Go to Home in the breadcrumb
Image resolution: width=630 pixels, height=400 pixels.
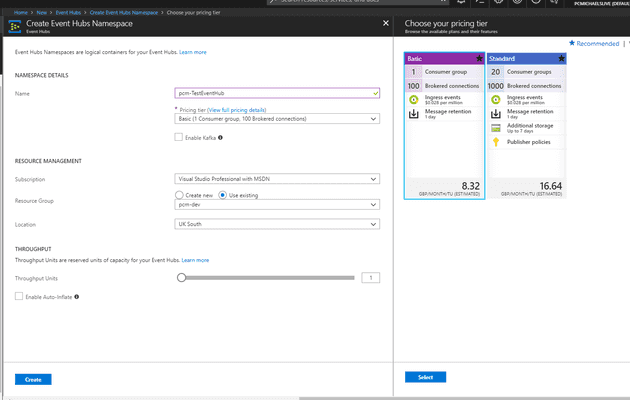(x=20, y=12)
